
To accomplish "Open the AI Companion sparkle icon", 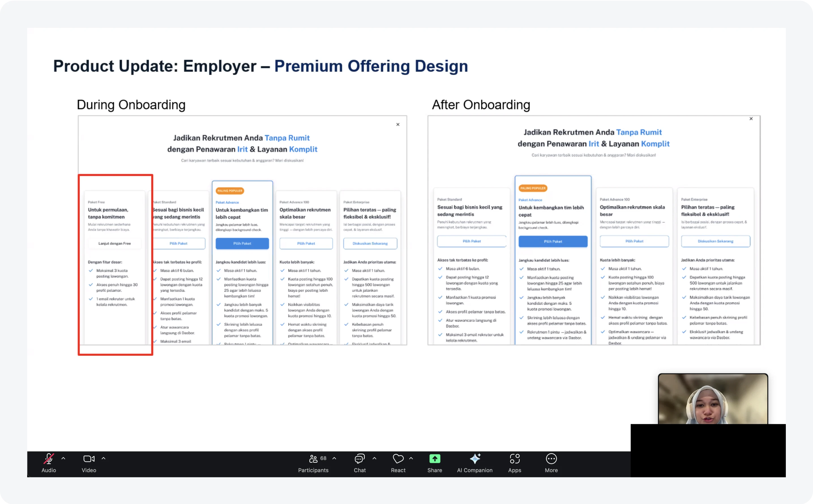I will pos(475,459).
